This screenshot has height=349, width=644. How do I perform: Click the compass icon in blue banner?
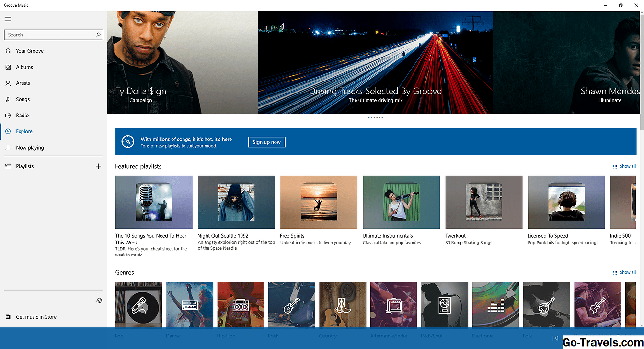tap(127, 142)
